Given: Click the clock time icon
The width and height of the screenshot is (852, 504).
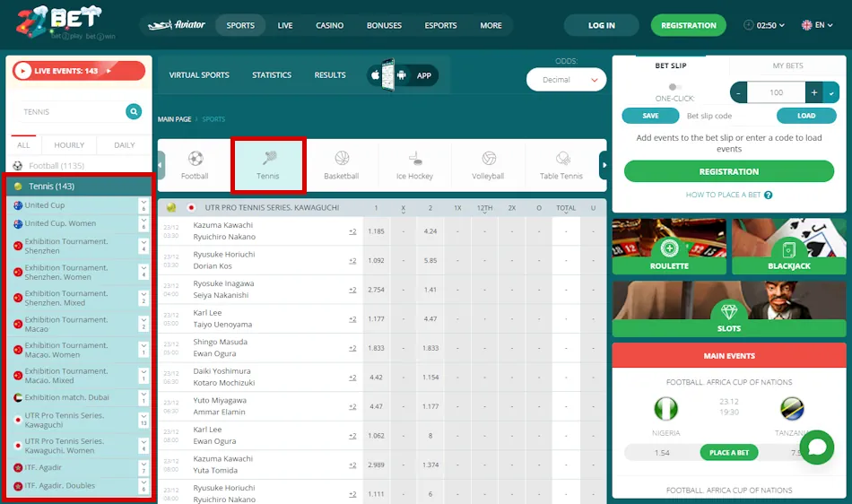Looking at the screenshot, I should pyautogui.click(x=748, y=25).
